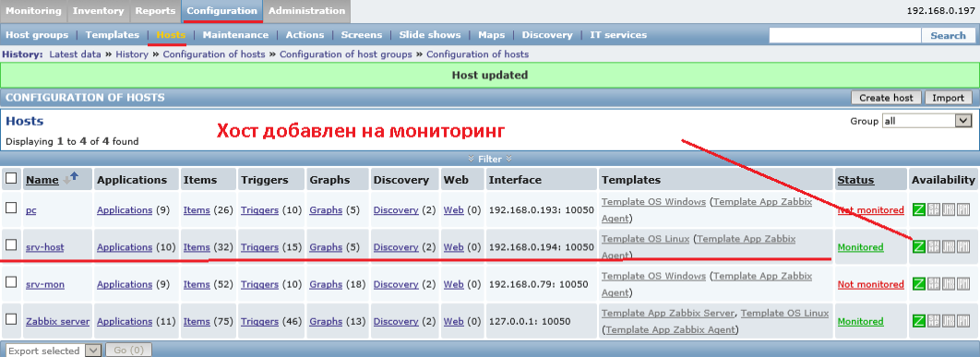Select the srv-mon row checkbox
This screenshot has width=980, height=357.
(x=11, y=282)
